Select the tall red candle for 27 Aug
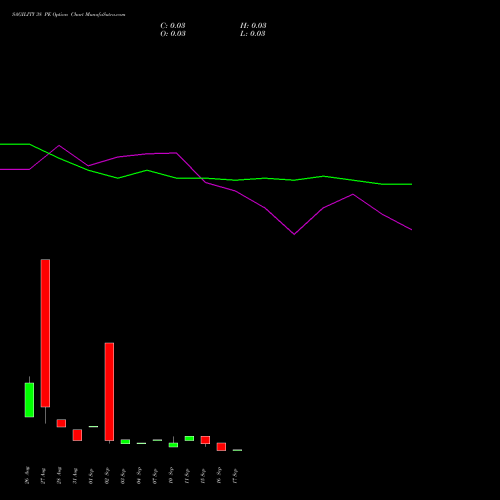 pyautogui.click(x=45, y=333)
